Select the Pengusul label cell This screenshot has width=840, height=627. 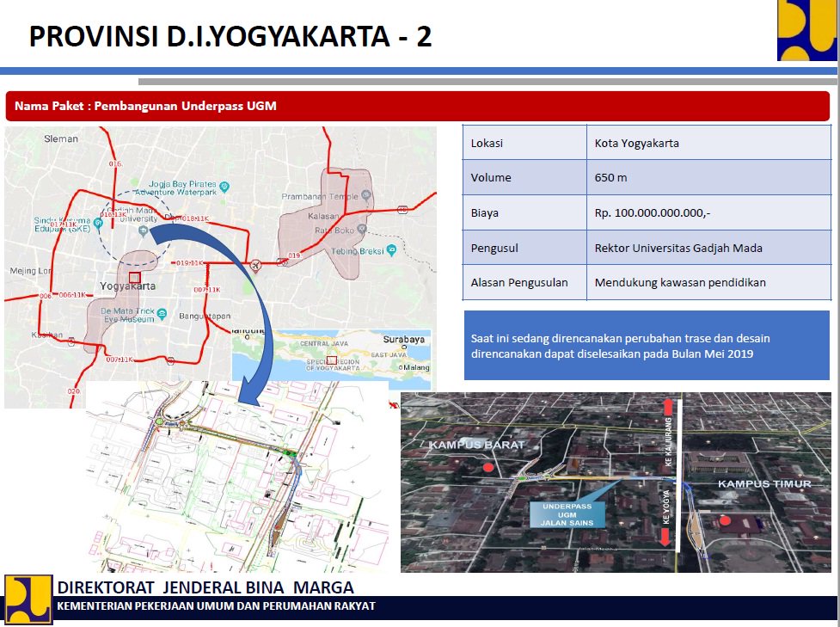point(524,248)
